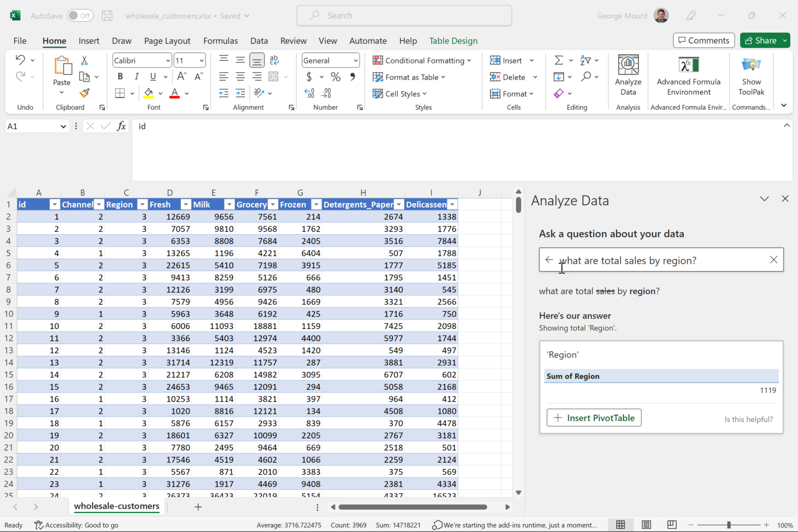
Task: Click the Insert Function fx icon
Action: (x=122, y=126)
